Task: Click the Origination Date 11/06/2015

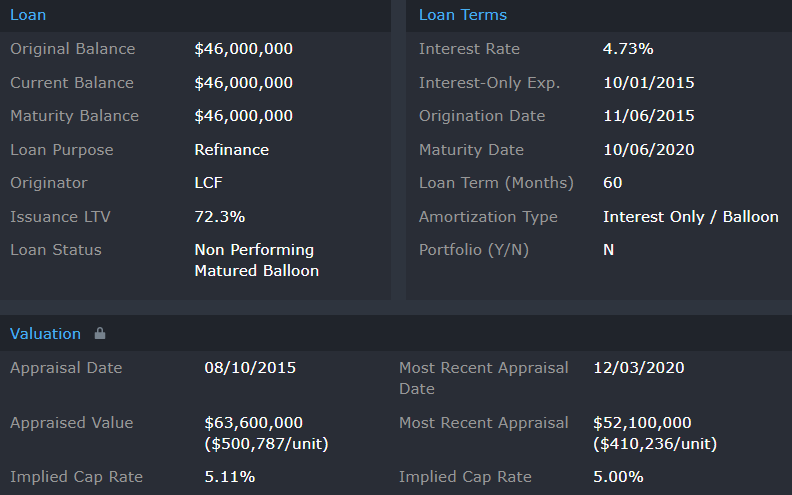Action: 648,116
